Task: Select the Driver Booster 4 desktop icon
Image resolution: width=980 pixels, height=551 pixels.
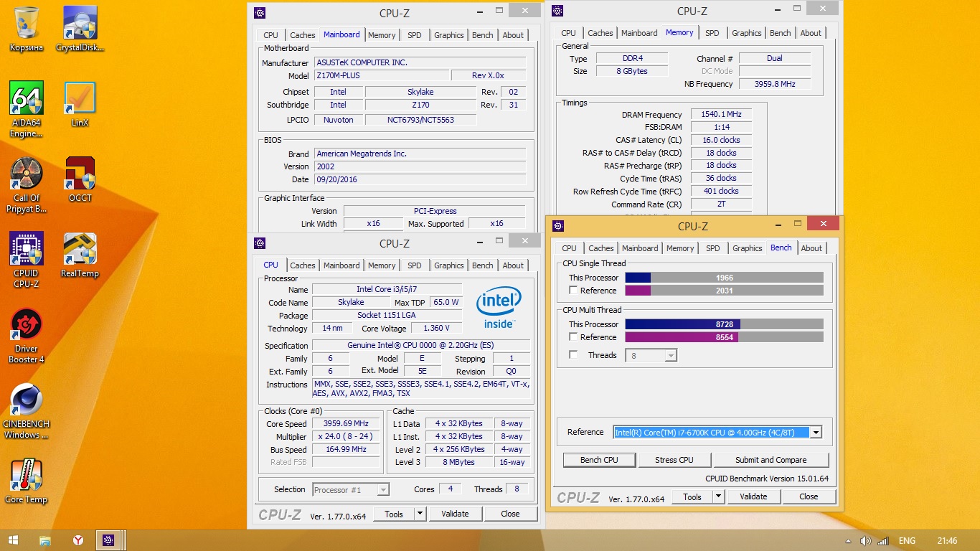Action: click(x=27, y=336)
